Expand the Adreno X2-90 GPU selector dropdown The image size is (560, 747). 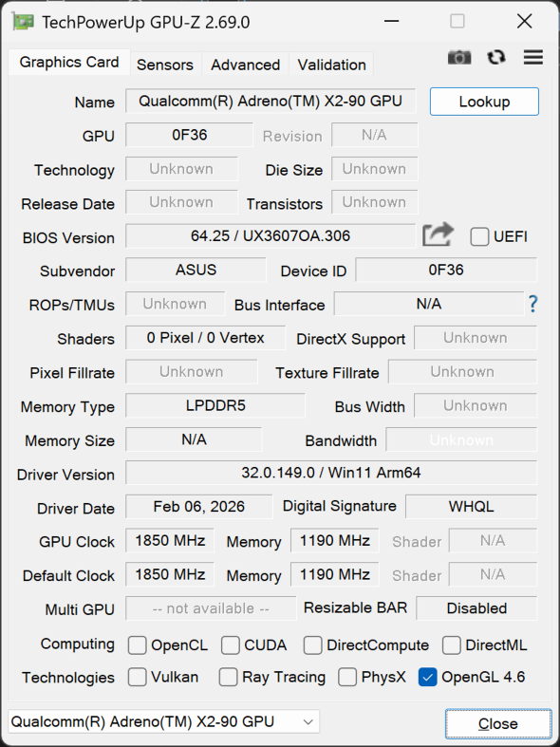pyautogui.click(x=164, y=721)
